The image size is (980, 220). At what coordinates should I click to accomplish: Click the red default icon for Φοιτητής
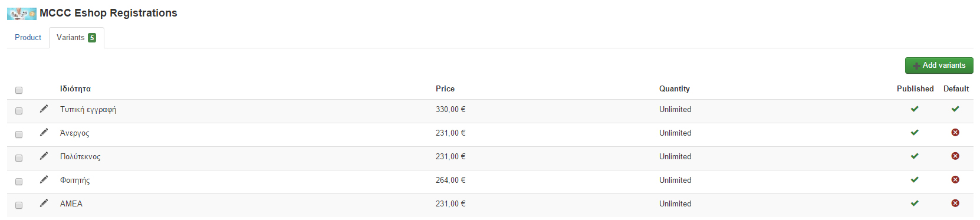click(955, 180)
